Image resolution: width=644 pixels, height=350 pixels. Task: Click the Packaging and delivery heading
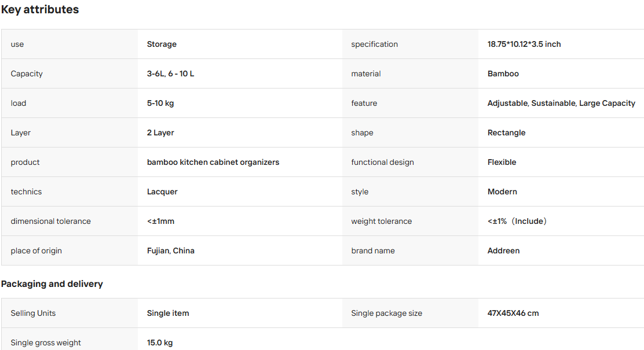[52, 284]
